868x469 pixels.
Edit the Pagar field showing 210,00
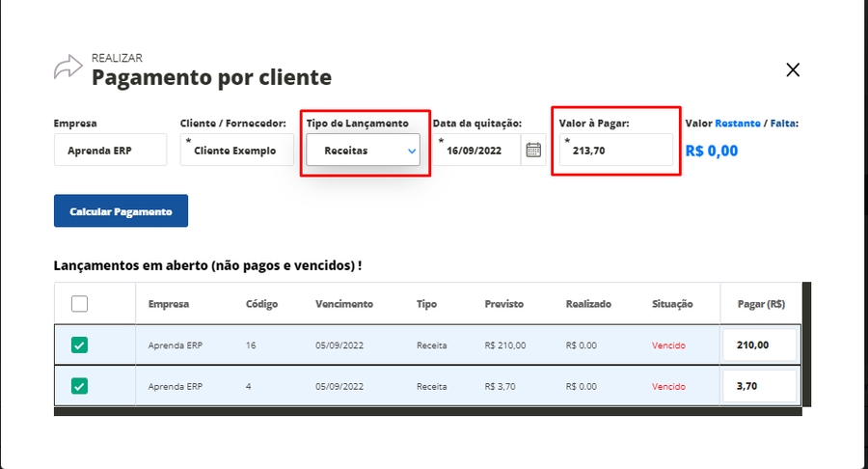(x=759, y=345)
